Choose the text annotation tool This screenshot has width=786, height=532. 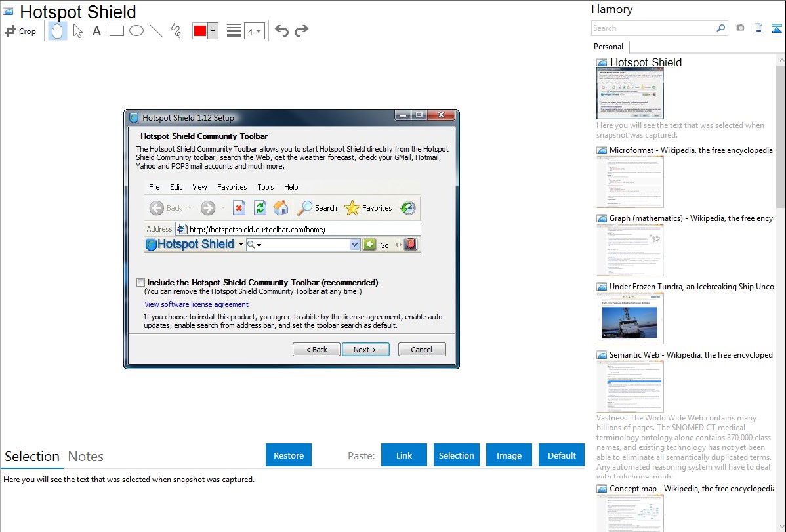click(96, 31)
